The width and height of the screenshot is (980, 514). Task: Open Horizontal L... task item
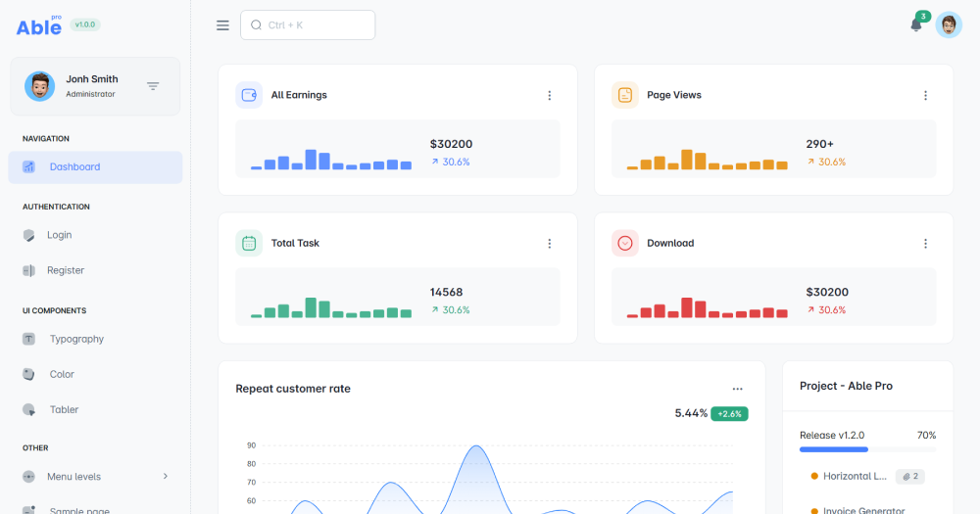(855, 476)
